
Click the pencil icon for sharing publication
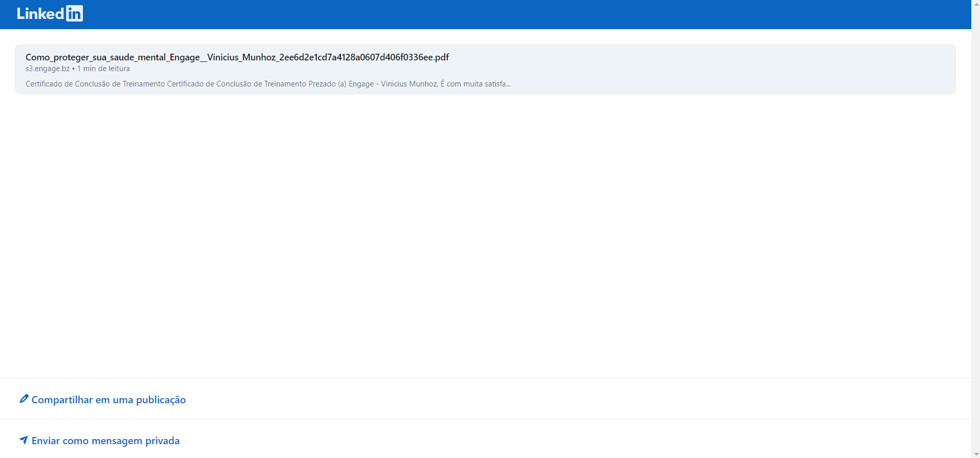click(x=24, y=399)
